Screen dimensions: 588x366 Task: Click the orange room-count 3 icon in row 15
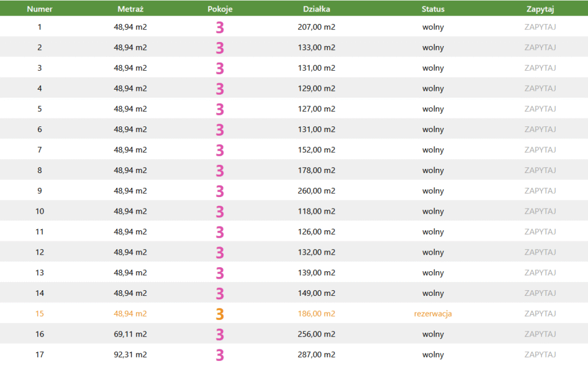point(220,314)
